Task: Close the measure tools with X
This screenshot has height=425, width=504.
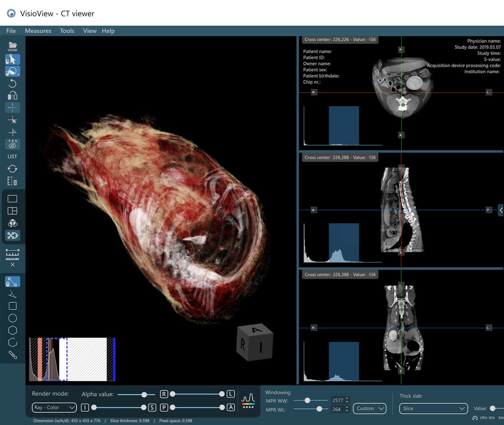Action: [13, 265]
